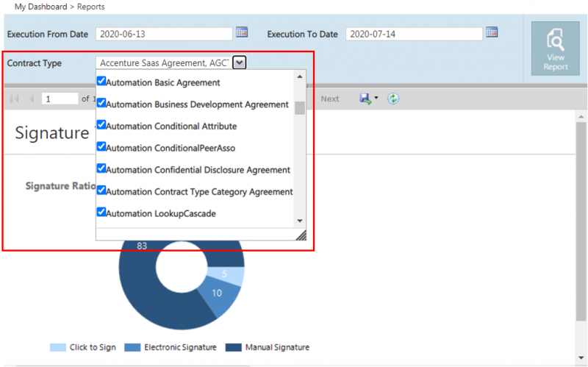Uncheck Automation LookupCascade checkbox

tap(101, 213)
